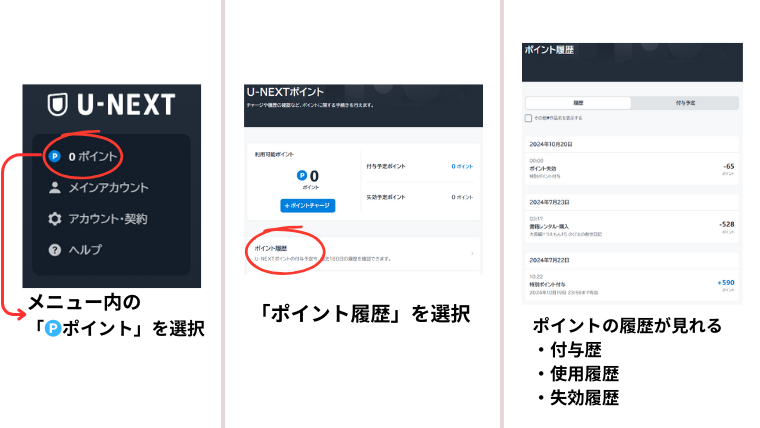The width and height of the screenshot is (760, 428).
Task: Click the blue P icon in the 「Pポイント」を選択 caption
Action: [53, 329]
